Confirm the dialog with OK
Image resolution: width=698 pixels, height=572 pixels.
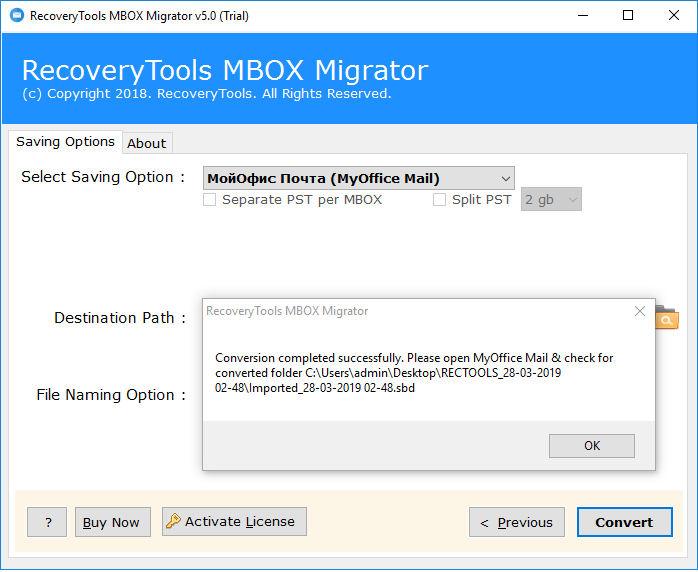[x=592, y=446]
